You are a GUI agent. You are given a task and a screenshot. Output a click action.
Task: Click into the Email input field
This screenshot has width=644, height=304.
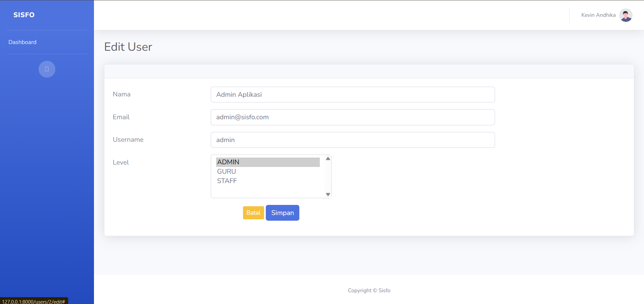tap(352, 117)
